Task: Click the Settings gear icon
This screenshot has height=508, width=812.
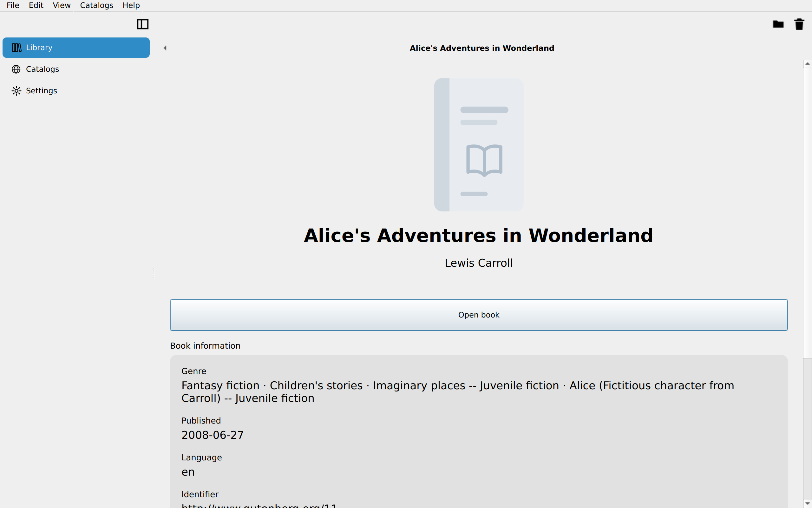Action: click(16, 91)
